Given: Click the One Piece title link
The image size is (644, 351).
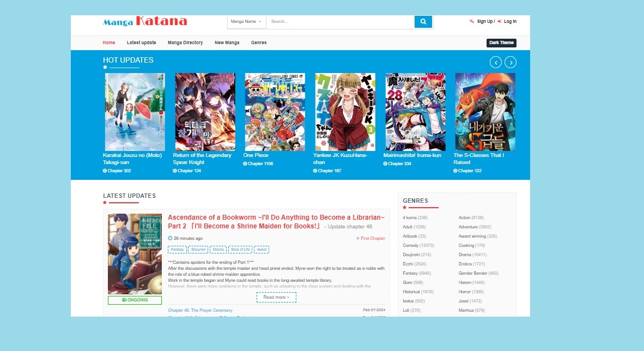Looking at the screenshot, I should point(256,155).
